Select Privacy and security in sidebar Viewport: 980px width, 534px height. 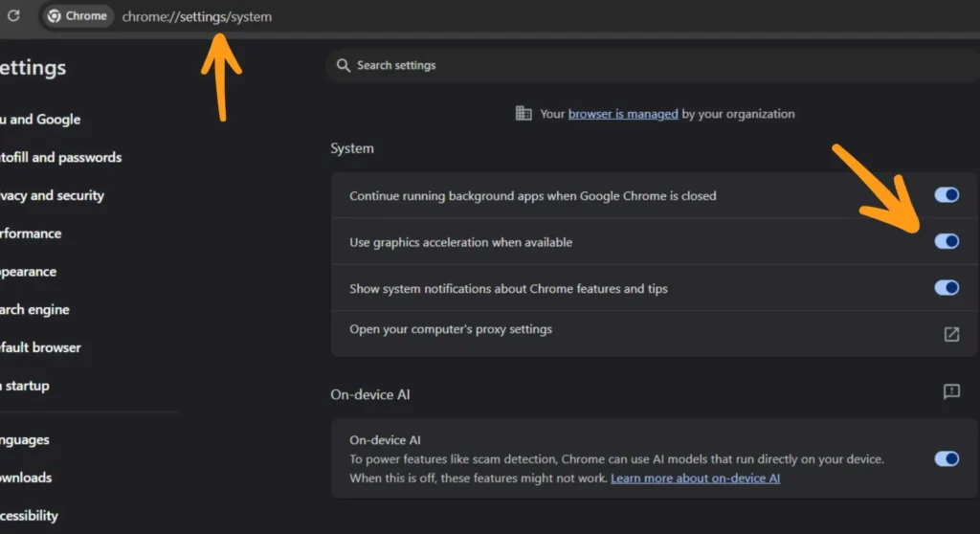[52, 196]
